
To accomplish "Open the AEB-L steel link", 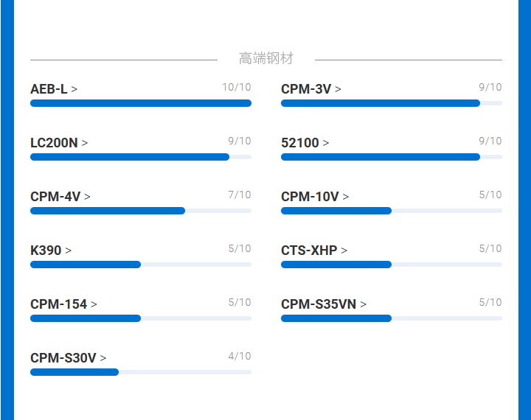I will tap(53, 89).
